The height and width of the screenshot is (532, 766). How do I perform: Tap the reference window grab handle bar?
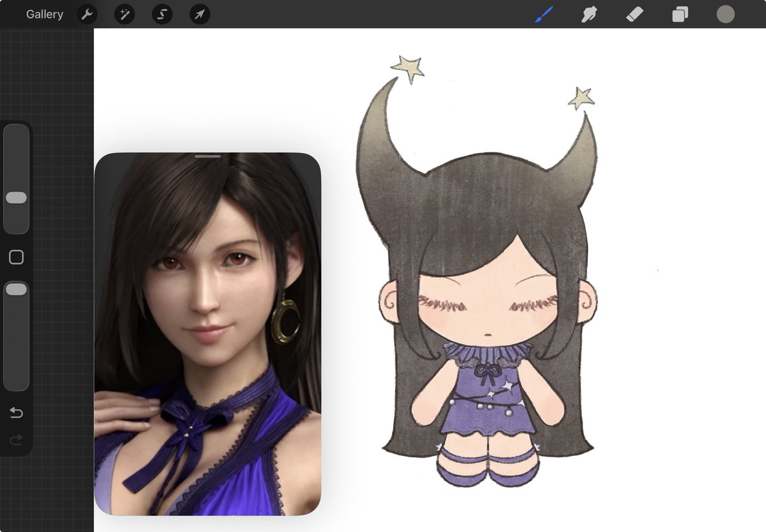[x=207, y=156]
